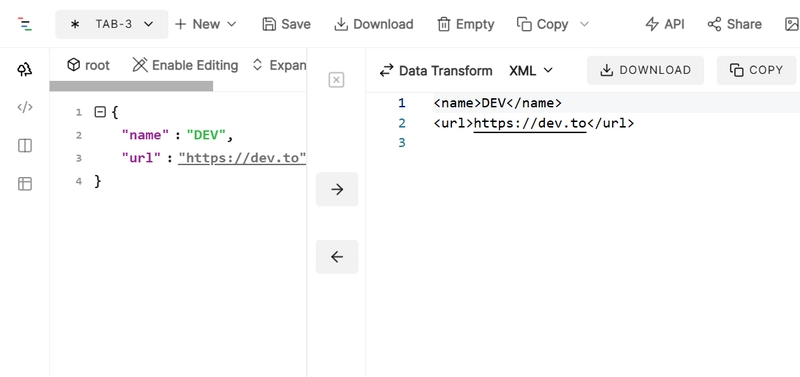The image size is (800, 377).
Task: Collapse the root JSON object node
Action: tap(100, 112)
